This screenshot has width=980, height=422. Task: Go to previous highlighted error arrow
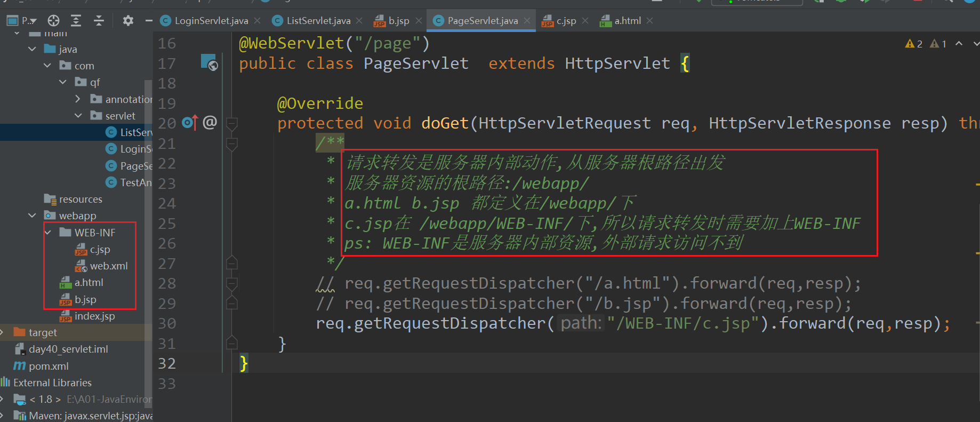click(x=959, y=44)
